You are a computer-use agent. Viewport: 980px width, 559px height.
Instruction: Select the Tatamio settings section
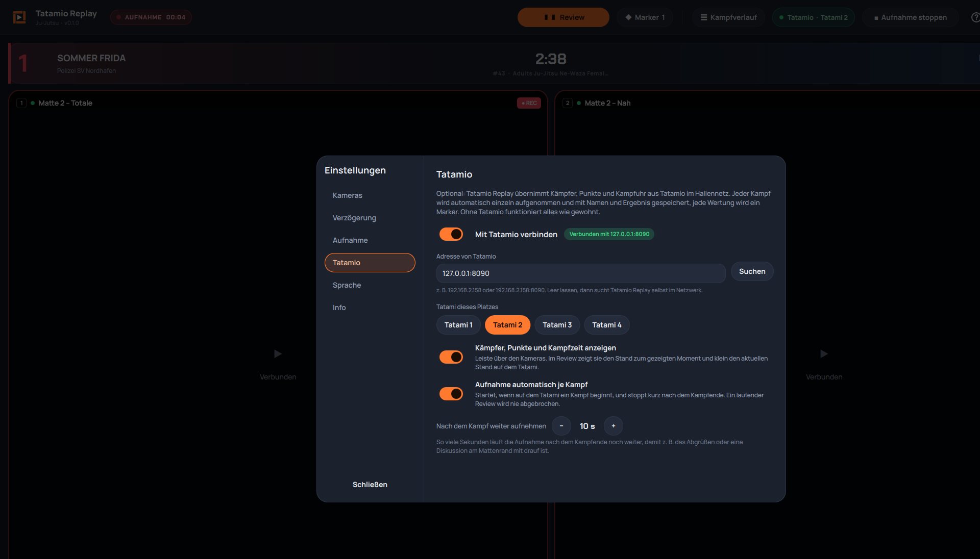click(370, 263)
